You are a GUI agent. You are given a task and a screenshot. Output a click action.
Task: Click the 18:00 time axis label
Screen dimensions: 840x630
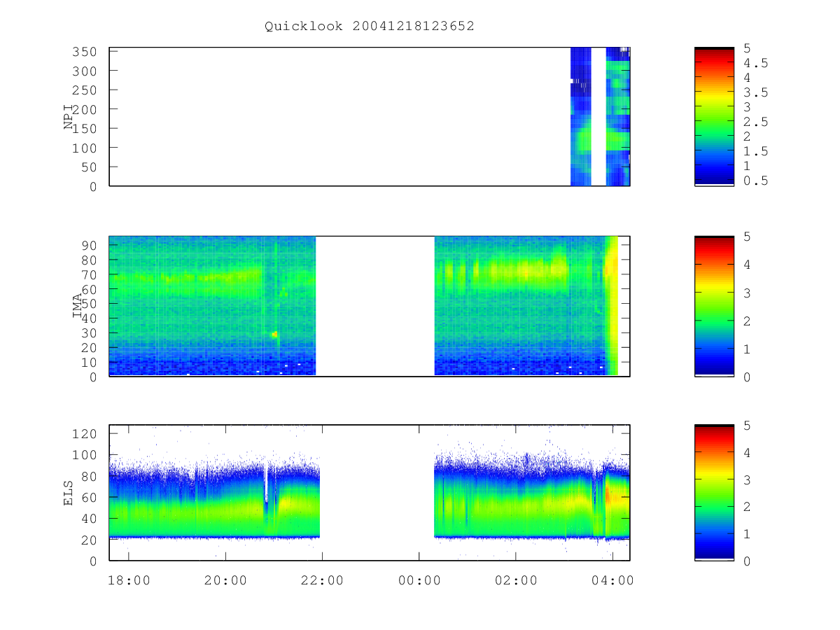[x=129, y=580]
